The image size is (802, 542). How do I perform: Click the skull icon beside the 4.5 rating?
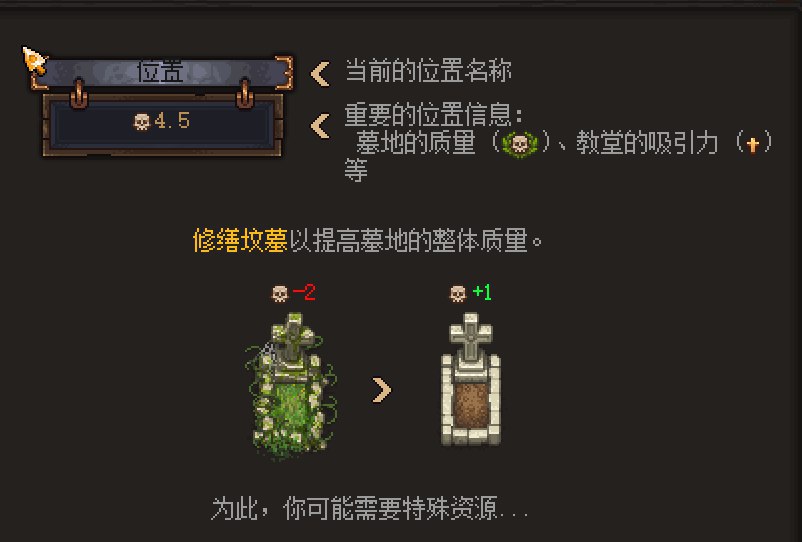(x=142, y=122)
